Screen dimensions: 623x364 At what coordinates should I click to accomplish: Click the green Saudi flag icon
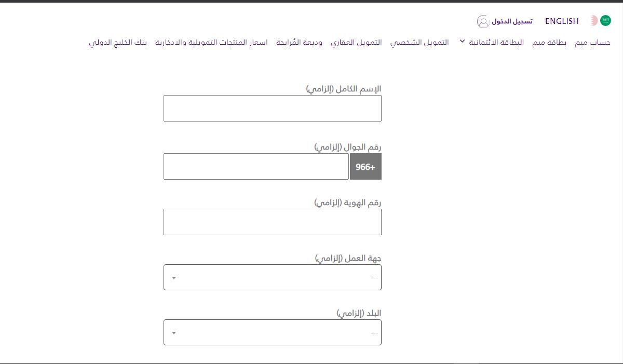point(605,21)
